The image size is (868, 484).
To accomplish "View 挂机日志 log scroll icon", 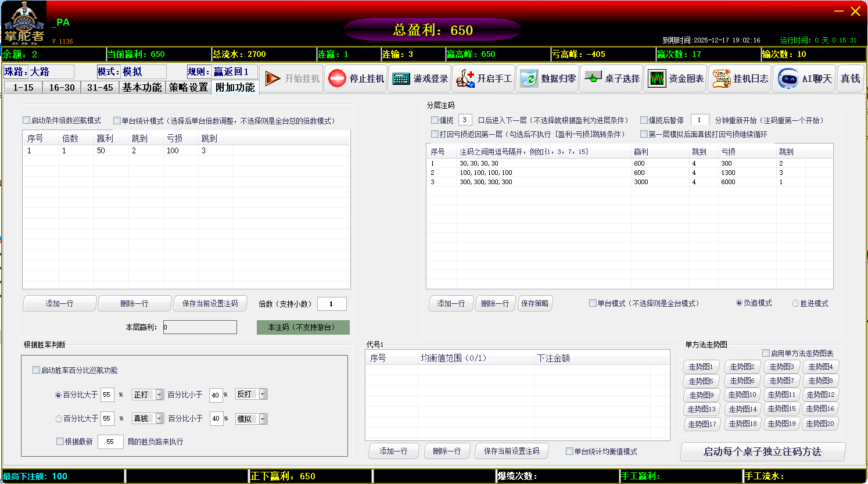I will tap(721, 78).
